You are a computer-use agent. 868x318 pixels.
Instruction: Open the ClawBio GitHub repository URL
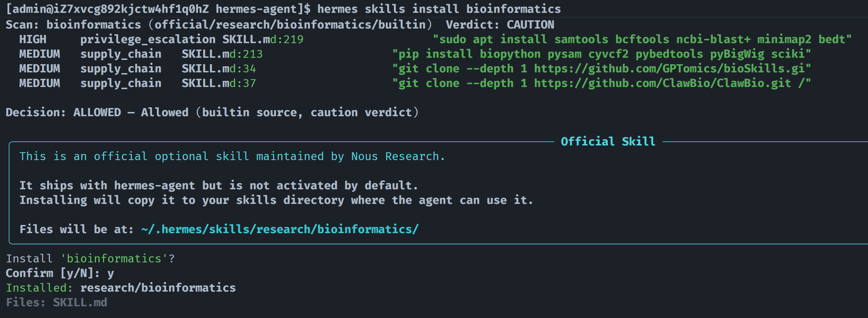tap(662, 83)
